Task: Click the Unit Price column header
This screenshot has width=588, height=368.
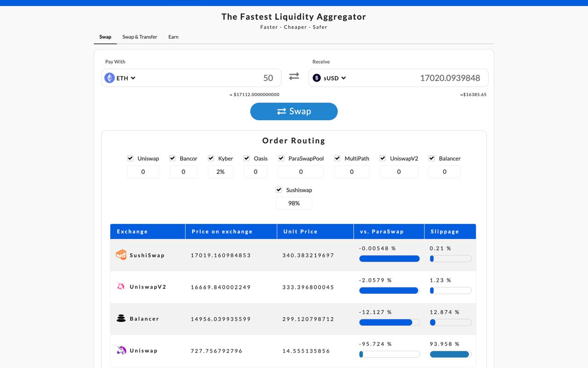Action: click(315, 231)
